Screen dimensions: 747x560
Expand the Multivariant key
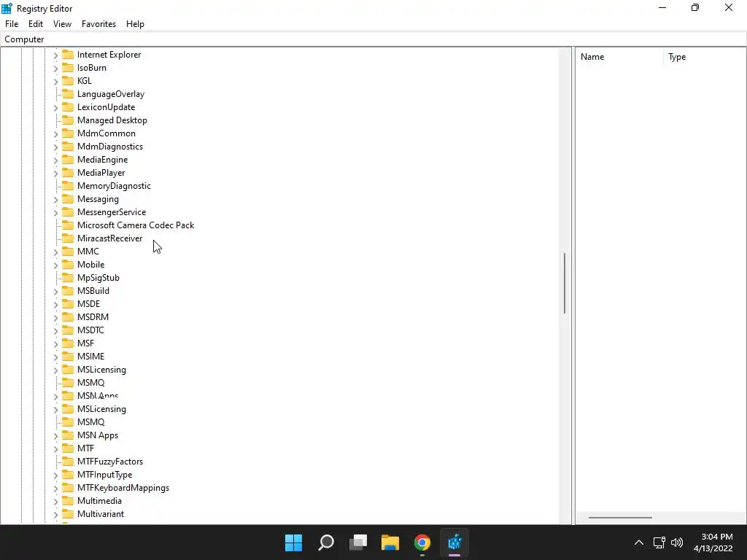click(55, 515)
